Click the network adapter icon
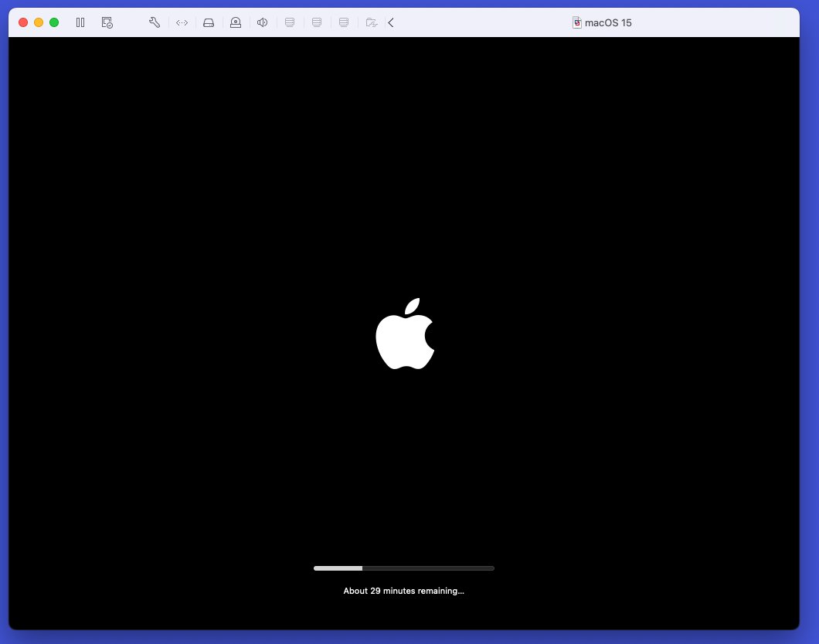The image size is (819, 644). (x=182, y=22)
